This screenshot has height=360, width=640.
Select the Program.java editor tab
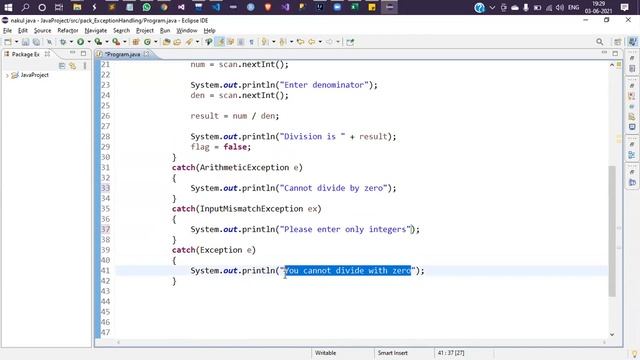(122, 54)
